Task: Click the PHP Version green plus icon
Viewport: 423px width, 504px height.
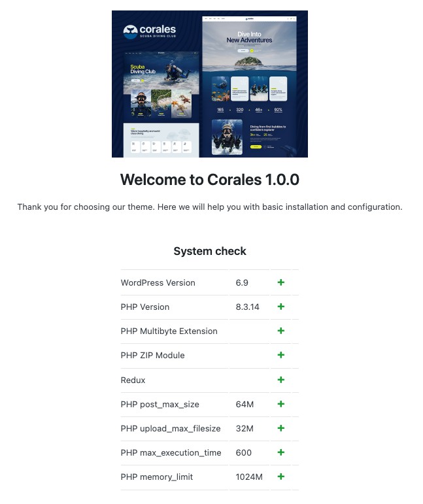Action: click(281, 307)
